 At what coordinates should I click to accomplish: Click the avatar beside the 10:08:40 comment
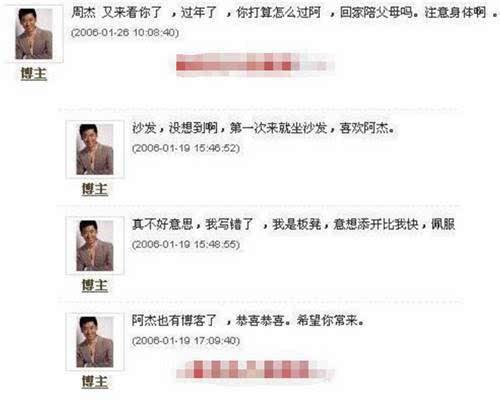(x=34, y=34)
